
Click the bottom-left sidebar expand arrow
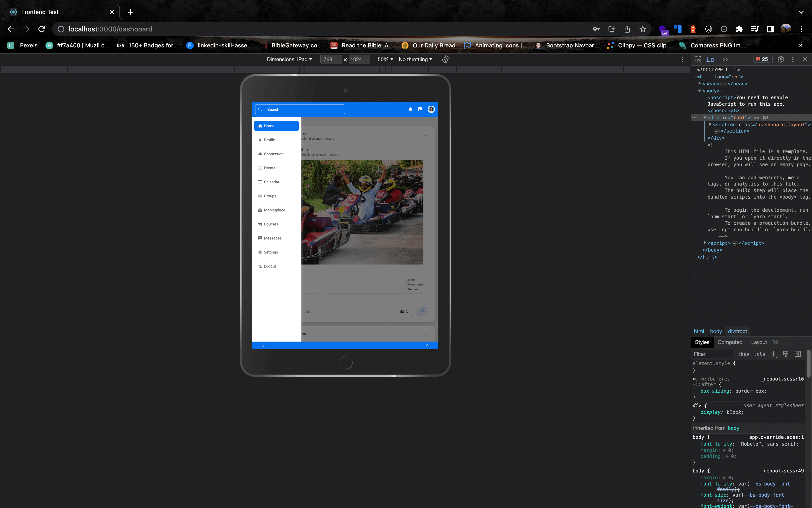pos(264,345)
